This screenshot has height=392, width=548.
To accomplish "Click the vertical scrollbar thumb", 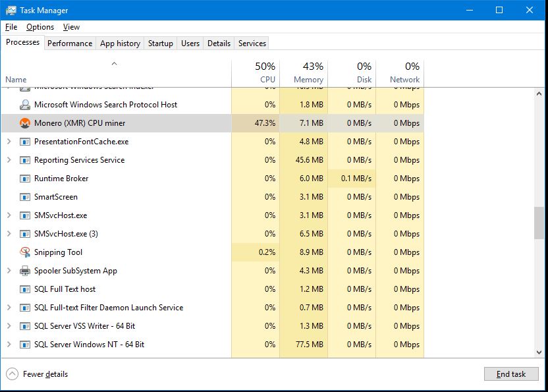I will (x=539, y=223).
